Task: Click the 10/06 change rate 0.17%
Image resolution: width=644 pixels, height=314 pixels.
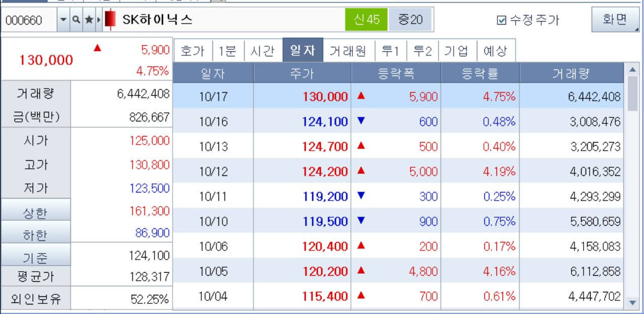Action: pyautogui.click(x=499, y=246)
